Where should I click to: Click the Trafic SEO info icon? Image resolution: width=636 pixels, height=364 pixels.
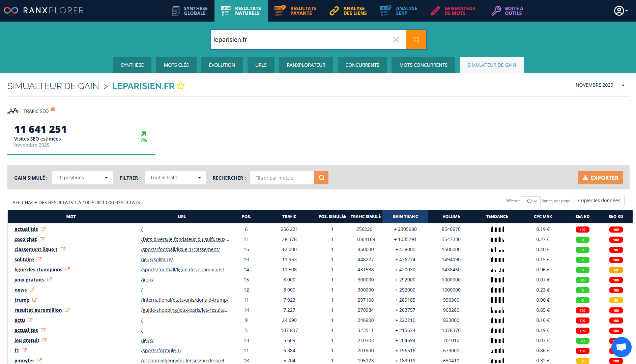(x=53, y=110)
